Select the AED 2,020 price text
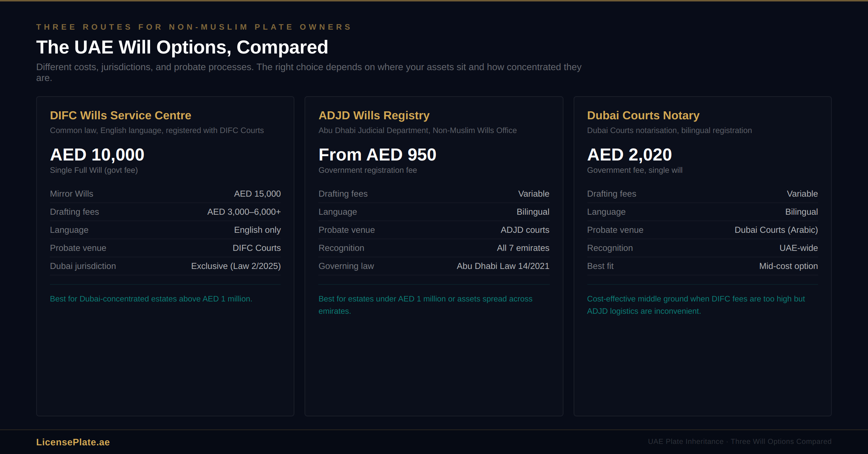Viewport: 868px width, 454px height. pos(629,155)
